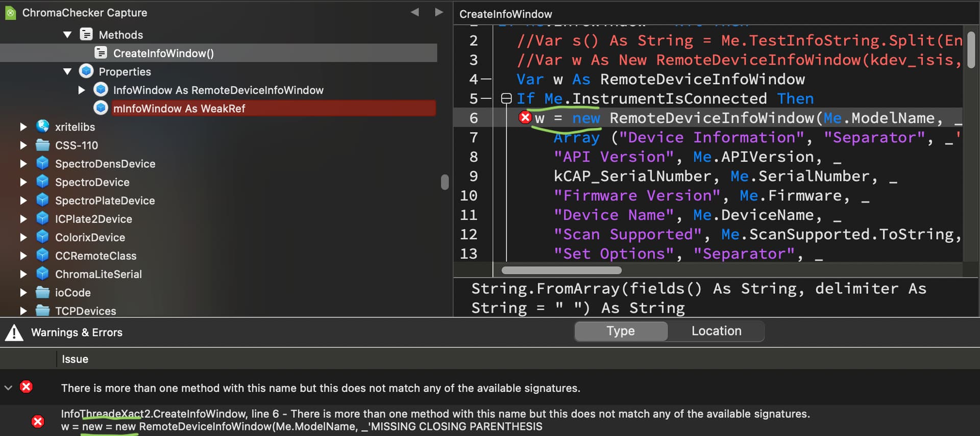Go forward with the right navigation arrow
Image resolution: width=980 pixels, height=436 pixels.
[x=439, y=12]
